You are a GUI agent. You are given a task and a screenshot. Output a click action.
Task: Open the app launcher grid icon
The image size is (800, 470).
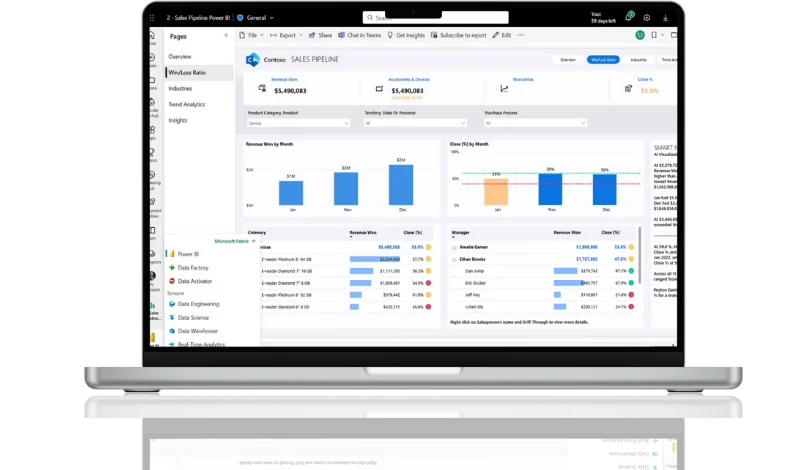(152, 18)
